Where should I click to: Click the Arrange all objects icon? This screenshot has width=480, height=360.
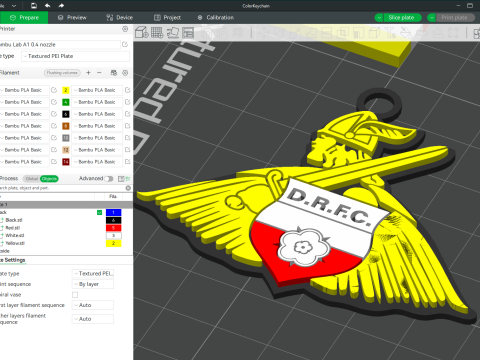click(x=188, y=32)
